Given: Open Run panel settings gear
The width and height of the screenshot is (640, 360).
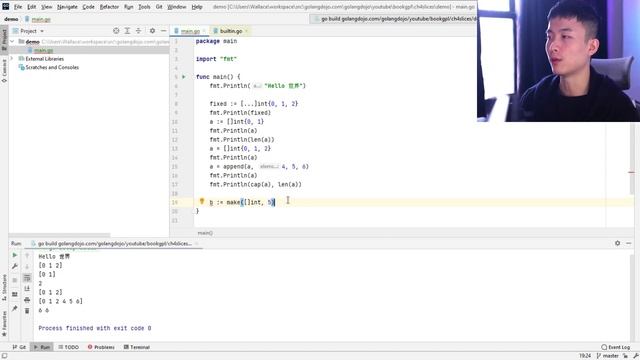Looking at the screenshot, I should point(618,243).
